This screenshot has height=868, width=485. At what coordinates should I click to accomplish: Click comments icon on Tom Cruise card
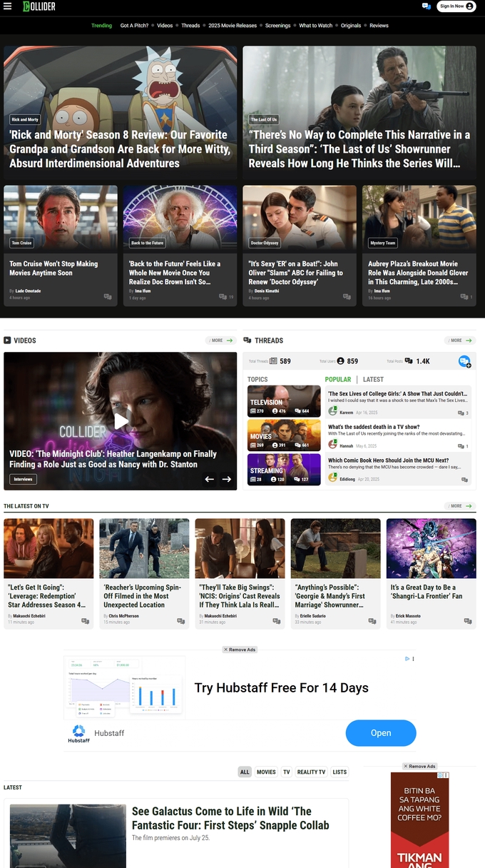coord(108,297)
